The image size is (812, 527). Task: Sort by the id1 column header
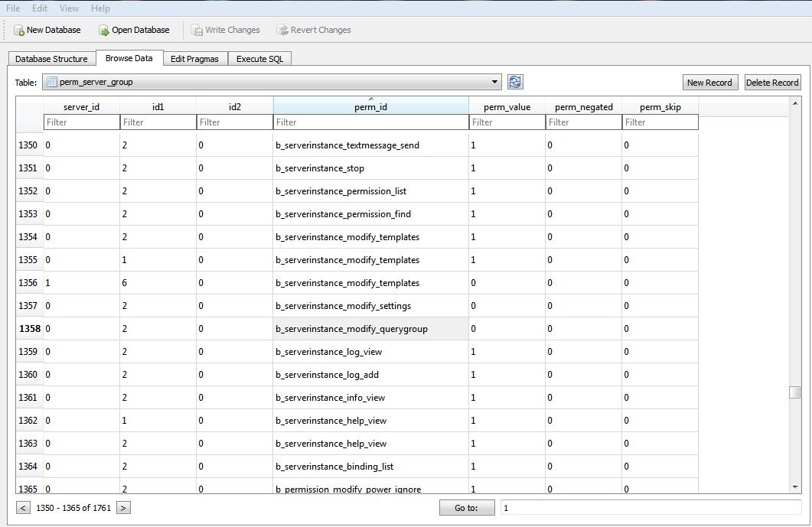(158, 106)
